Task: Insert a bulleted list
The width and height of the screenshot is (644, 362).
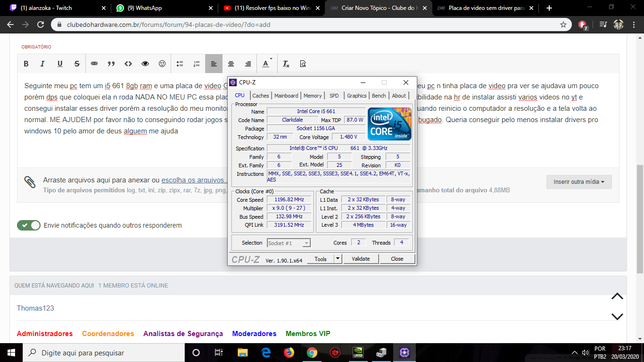Action: 180,64
